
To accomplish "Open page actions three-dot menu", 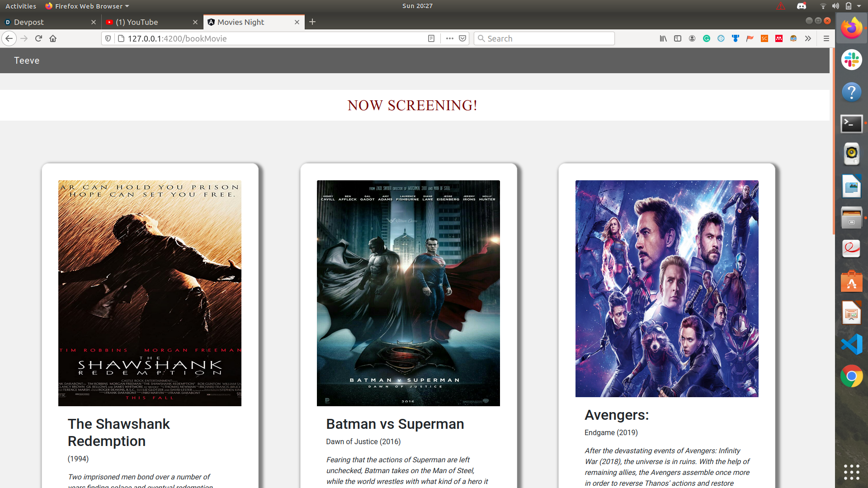I will (449, 38).
